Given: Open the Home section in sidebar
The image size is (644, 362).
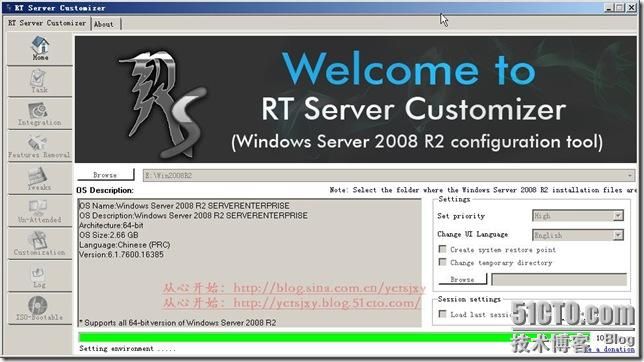Looking at the screenshot, I should click(x=40, y=48).
